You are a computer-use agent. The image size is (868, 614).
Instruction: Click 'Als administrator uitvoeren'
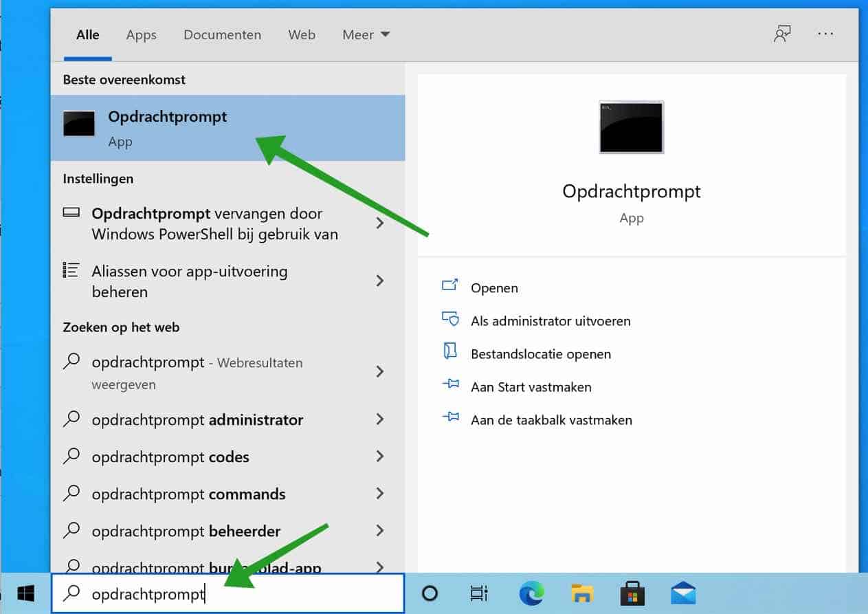point(550,321)
